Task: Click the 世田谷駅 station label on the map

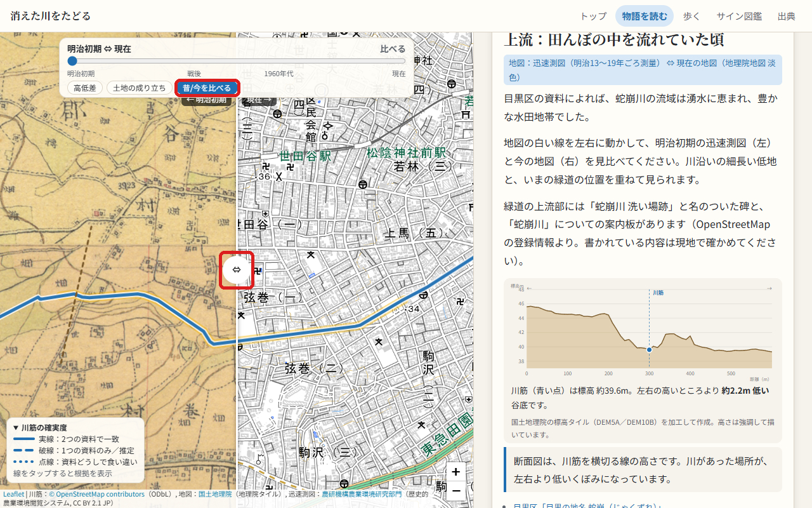Action: [305, 155]
